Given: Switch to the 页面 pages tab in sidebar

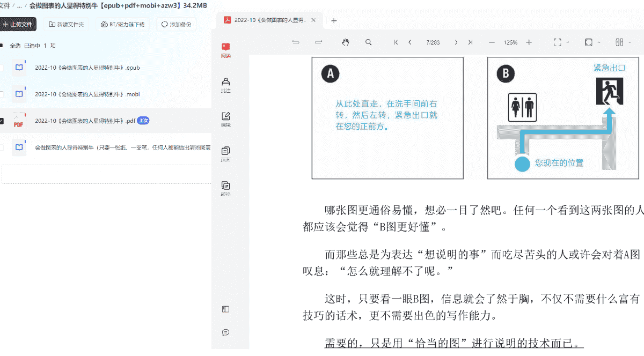Looking at the screenshot, I should [x=226, y=154].
